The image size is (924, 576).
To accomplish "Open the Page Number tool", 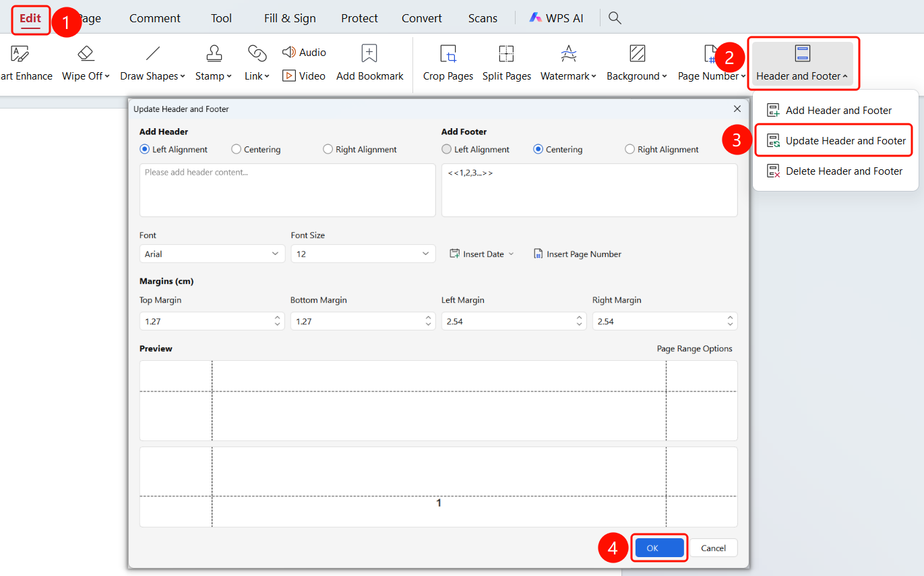I will point(712,63).
